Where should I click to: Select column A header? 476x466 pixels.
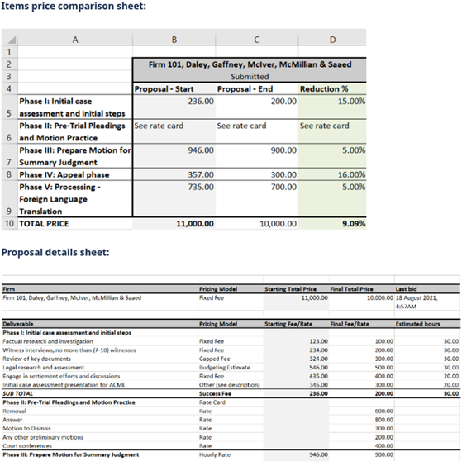coord(75,40)
